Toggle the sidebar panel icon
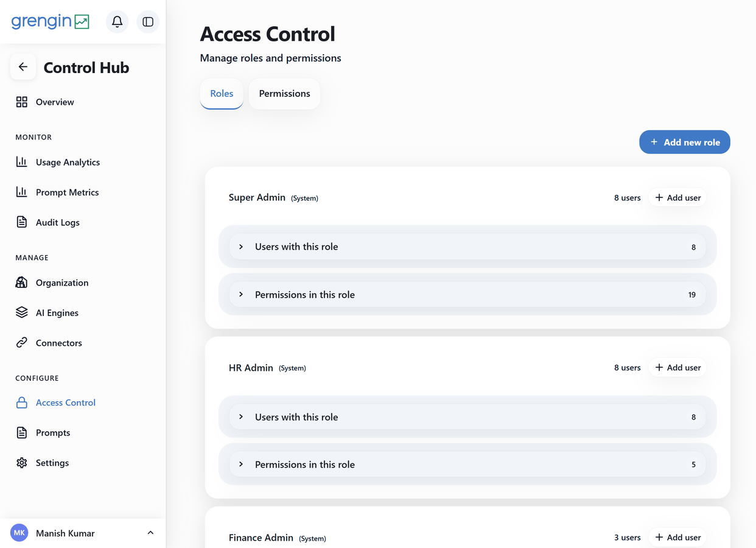756x548 pixels. click(x=148, y=22)
